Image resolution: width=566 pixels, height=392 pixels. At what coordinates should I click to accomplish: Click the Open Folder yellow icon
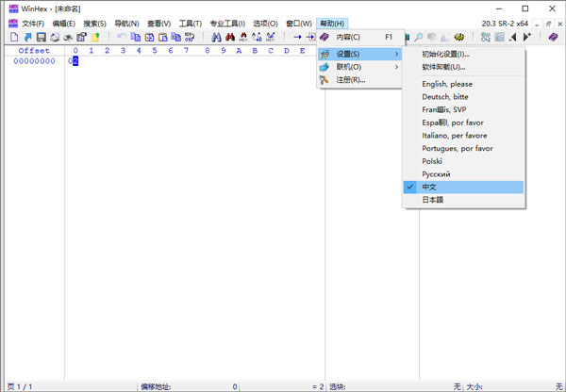(x=95, y=37)
